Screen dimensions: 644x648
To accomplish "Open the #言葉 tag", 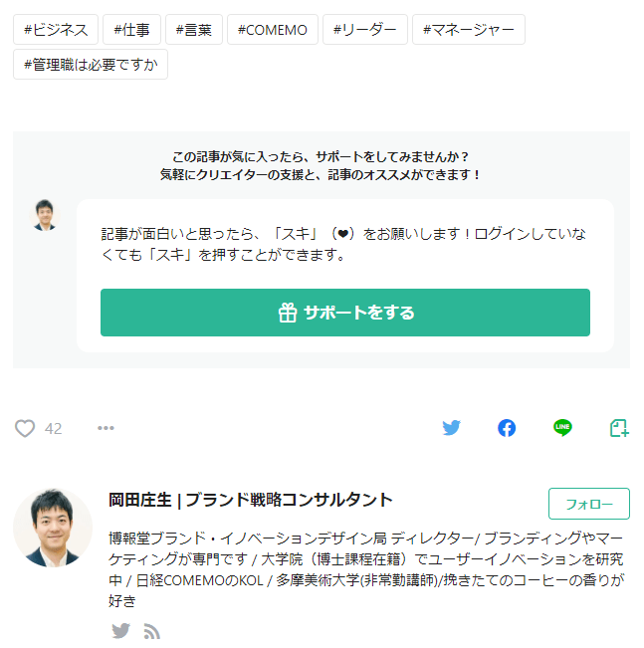I will [193, 30].
